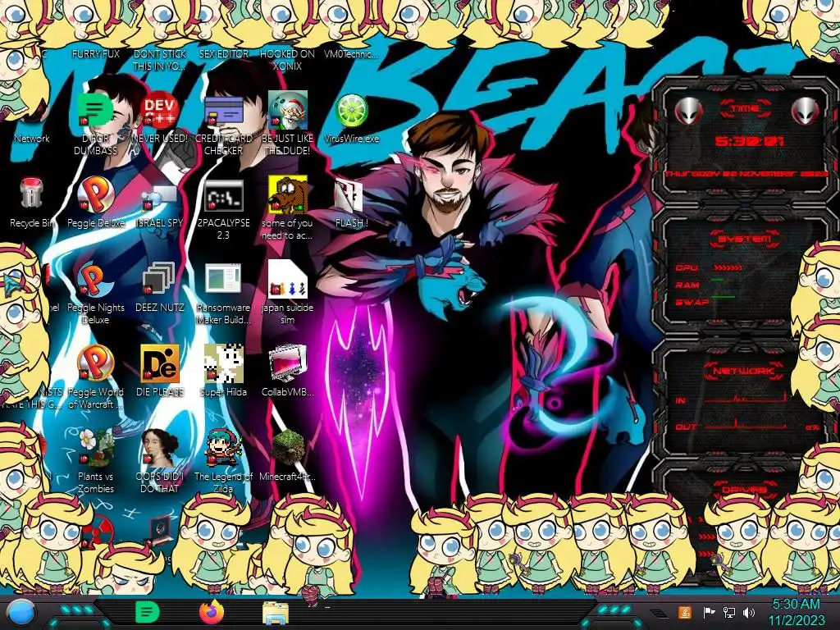Click the Start orb on taskbar

coord(21,613)
